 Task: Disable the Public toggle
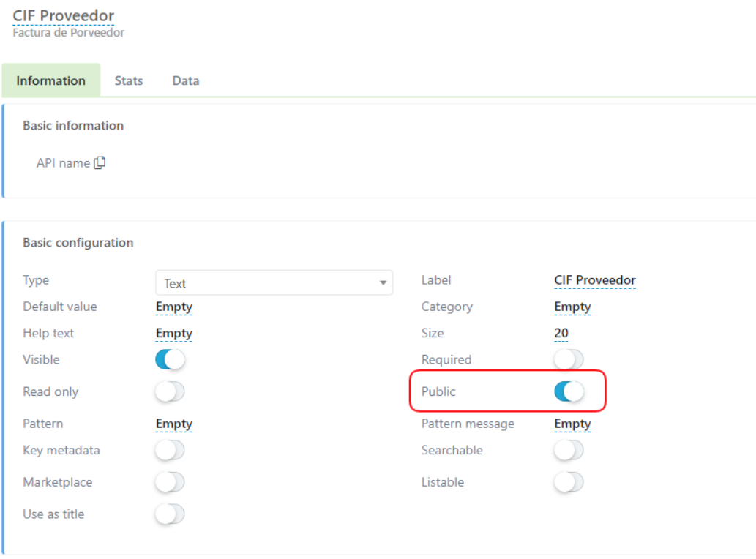click(569, 392)
